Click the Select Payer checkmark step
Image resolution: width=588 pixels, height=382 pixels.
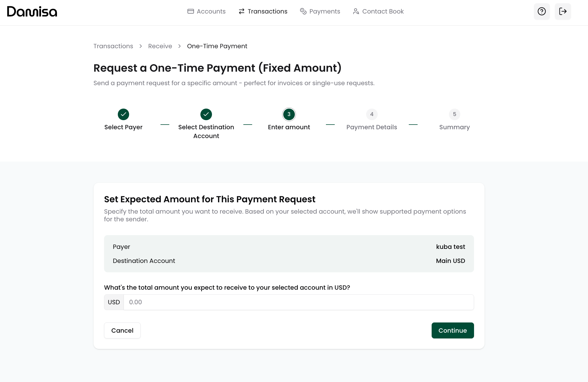coord(123,114)
